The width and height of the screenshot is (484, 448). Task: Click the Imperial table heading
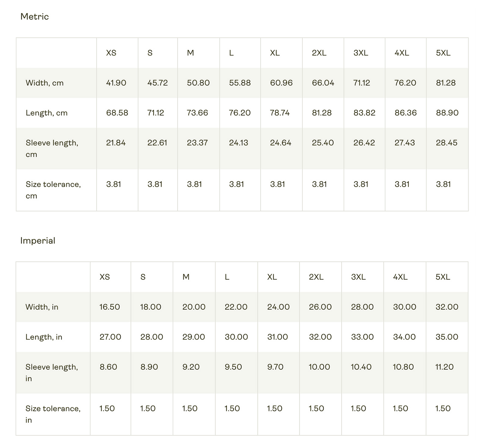(38, 241)
